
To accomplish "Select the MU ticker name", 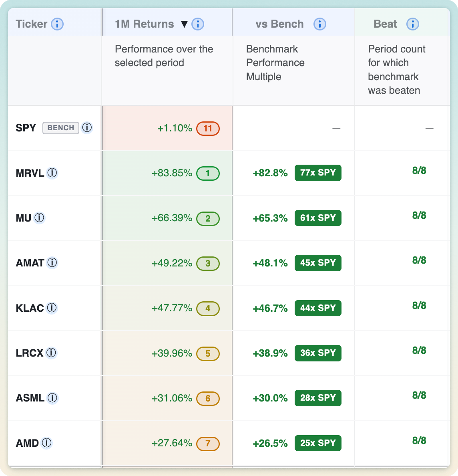I will click(23, 218).
